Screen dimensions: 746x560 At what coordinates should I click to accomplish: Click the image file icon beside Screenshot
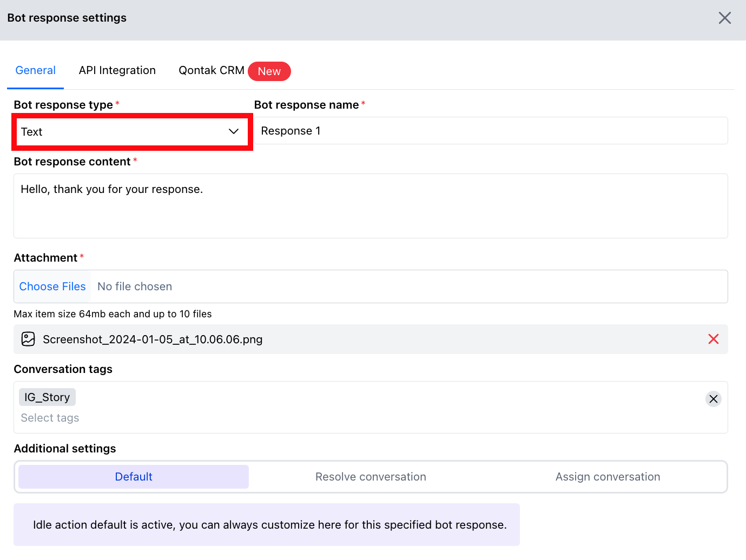coord(28,339)
